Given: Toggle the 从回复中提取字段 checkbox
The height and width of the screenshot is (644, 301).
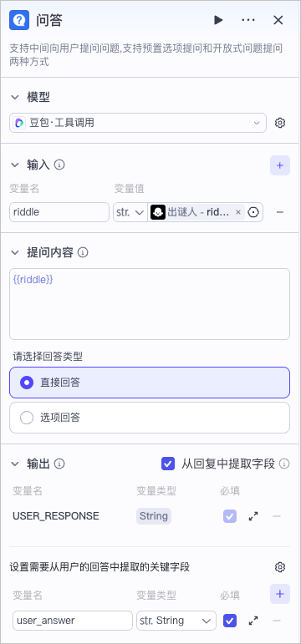Looking at the screenshot, I should (168, 464).
